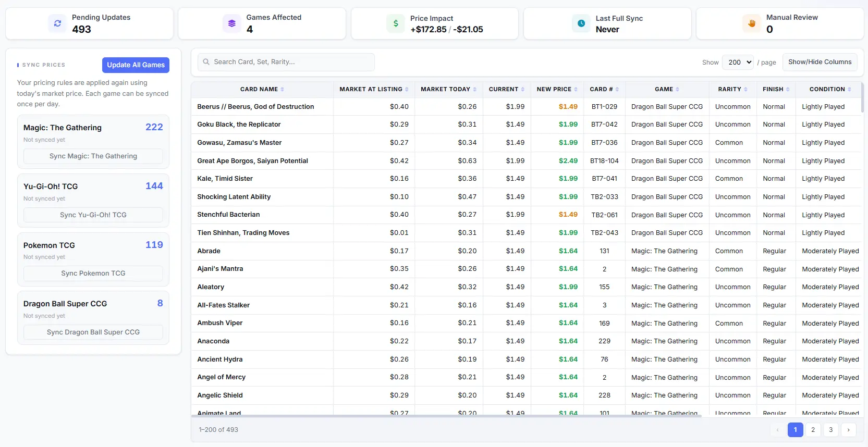Viewport: 868px width, 447px height.
Task: Sort by the New Price column arrows
Action: [x=576, y=90]
